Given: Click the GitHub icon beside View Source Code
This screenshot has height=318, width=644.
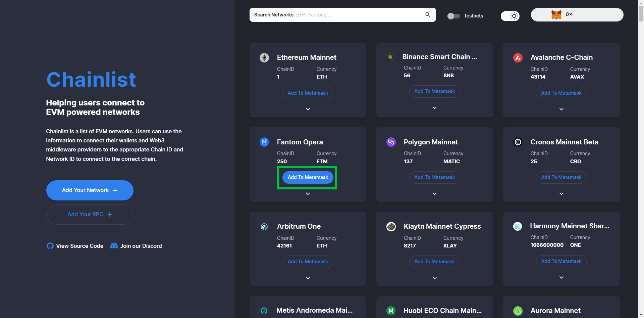Looking at the screenshot, I should (x=50, y=246).
